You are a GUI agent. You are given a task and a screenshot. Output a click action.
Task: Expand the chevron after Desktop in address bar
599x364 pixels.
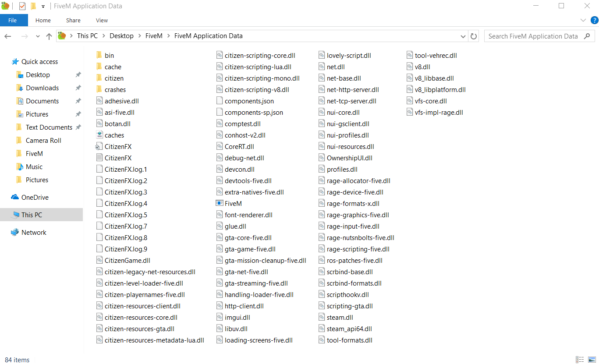click(x=139, y=36)
